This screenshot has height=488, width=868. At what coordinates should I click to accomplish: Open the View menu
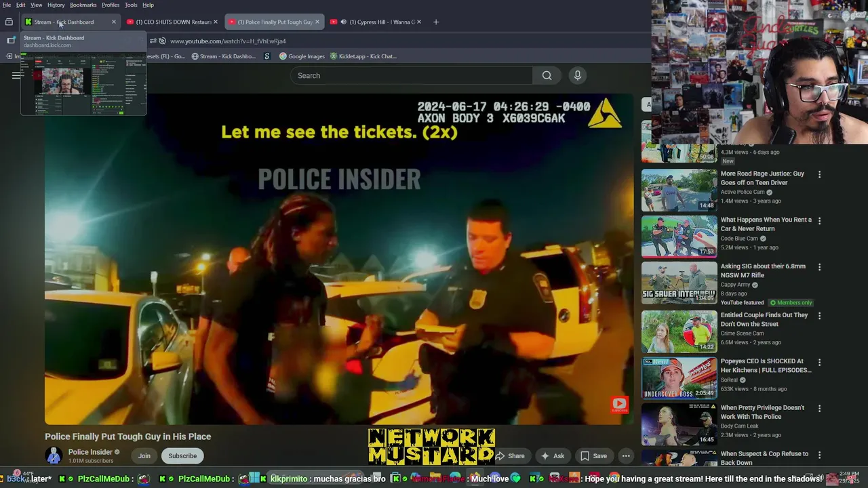click(x=37, y=5)
